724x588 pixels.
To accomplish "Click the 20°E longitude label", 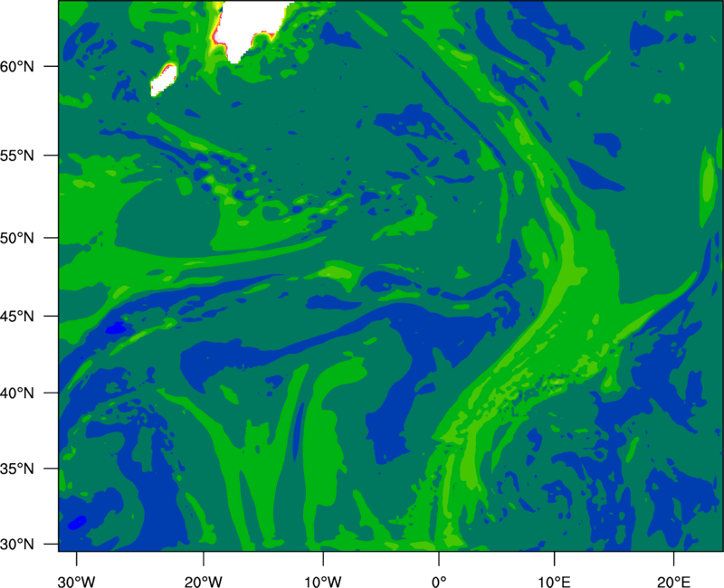I will [673, 582].
